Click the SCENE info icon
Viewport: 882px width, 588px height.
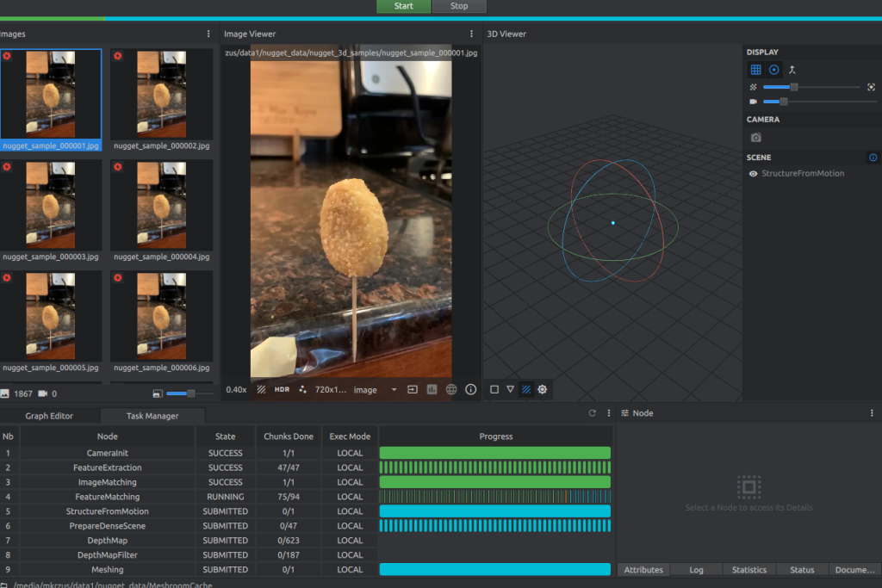(x=873, y=158)
